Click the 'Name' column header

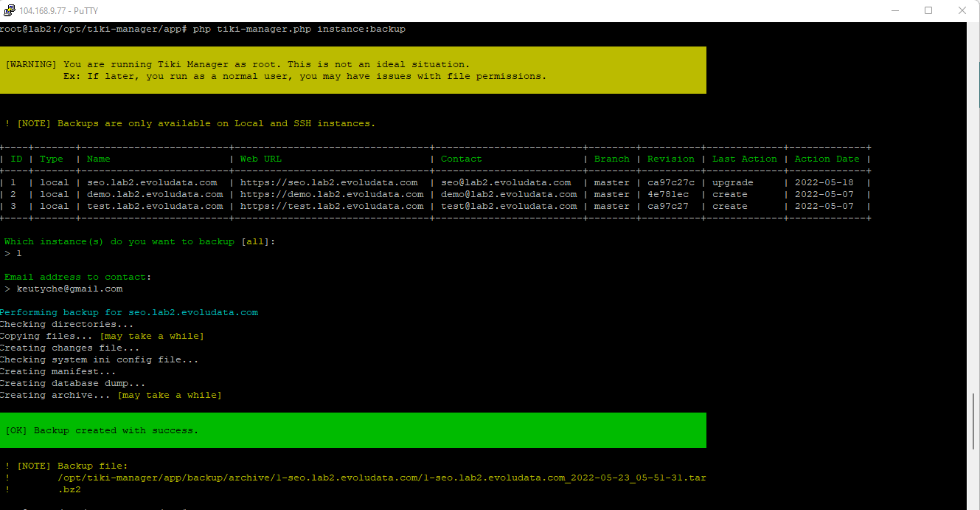pos(99,159)
